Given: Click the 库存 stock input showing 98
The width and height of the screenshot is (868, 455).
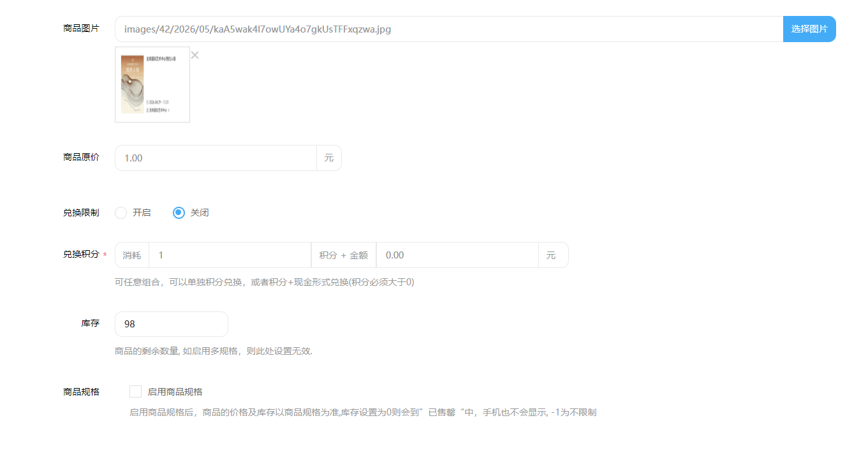Looking at the screenshot, I should [172, 324].
